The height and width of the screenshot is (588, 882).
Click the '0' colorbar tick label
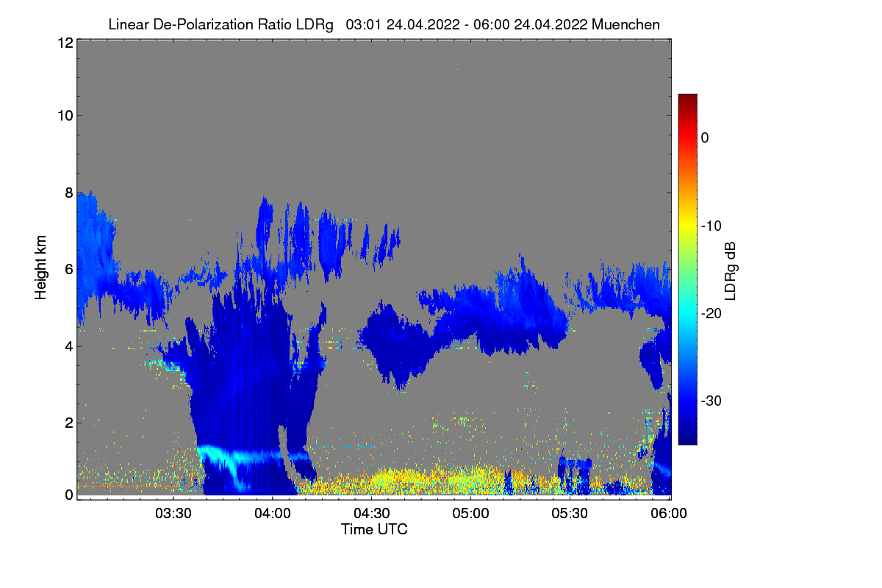point(705,137)
